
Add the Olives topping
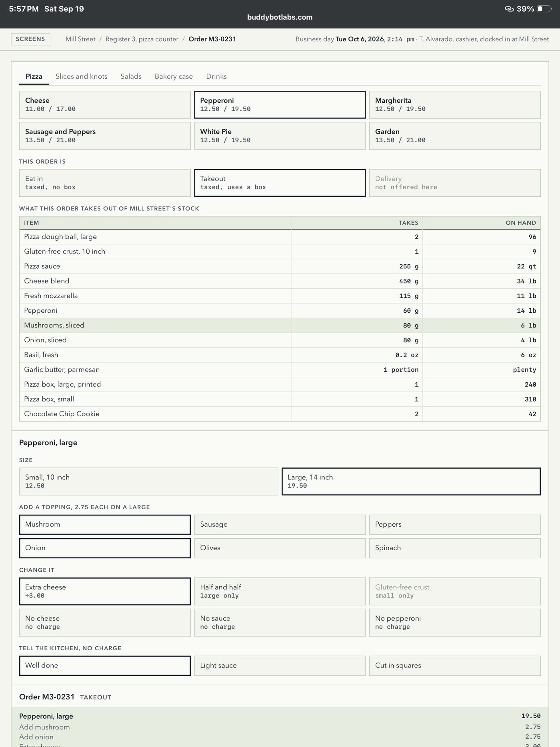click(x=280, y=548)
